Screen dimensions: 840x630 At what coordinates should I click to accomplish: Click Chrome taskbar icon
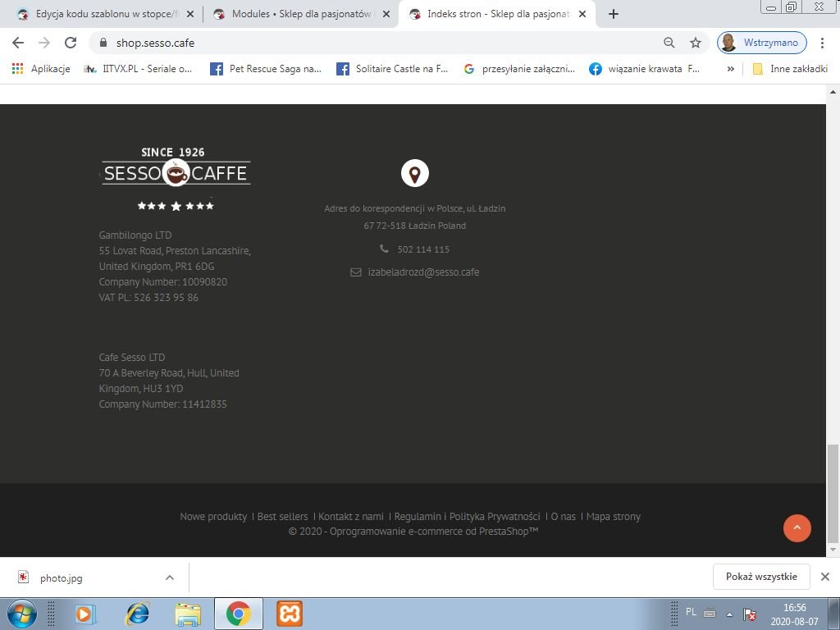(239, 614)
